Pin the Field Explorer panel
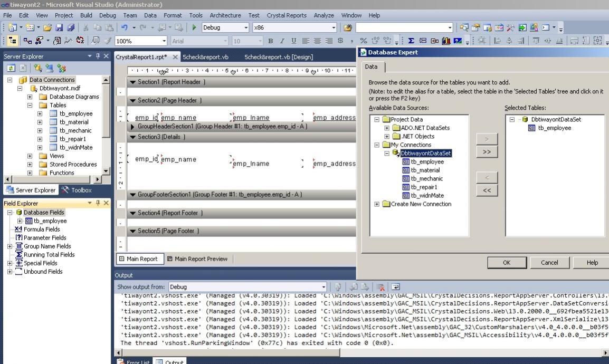This screenshot has height=364, width=609. pyautogui.click(x=98, y=203)
